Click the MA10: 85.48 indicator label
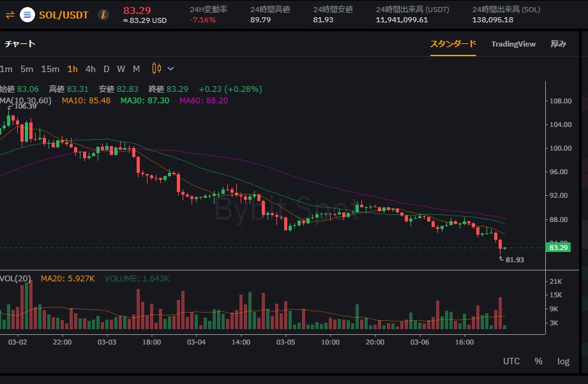Viewport: 588px width, 384px height. pos(86,100)
